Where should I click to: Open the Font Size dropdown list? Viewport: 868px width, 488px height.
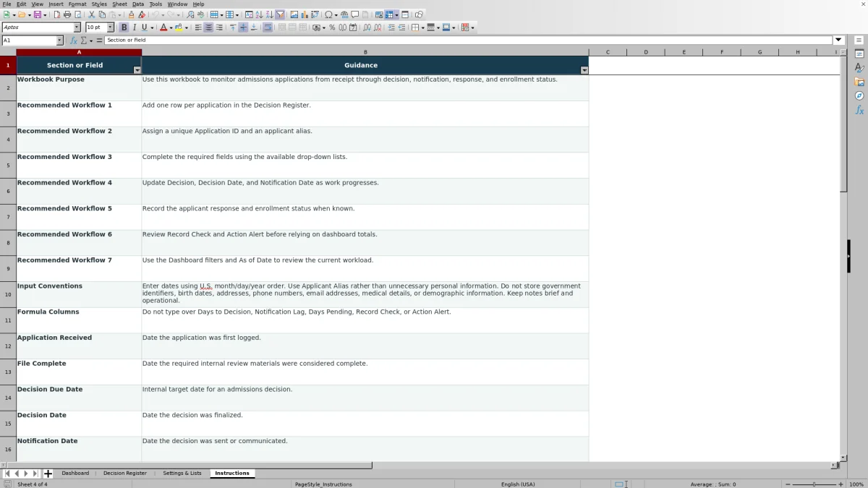click(111, 27)
